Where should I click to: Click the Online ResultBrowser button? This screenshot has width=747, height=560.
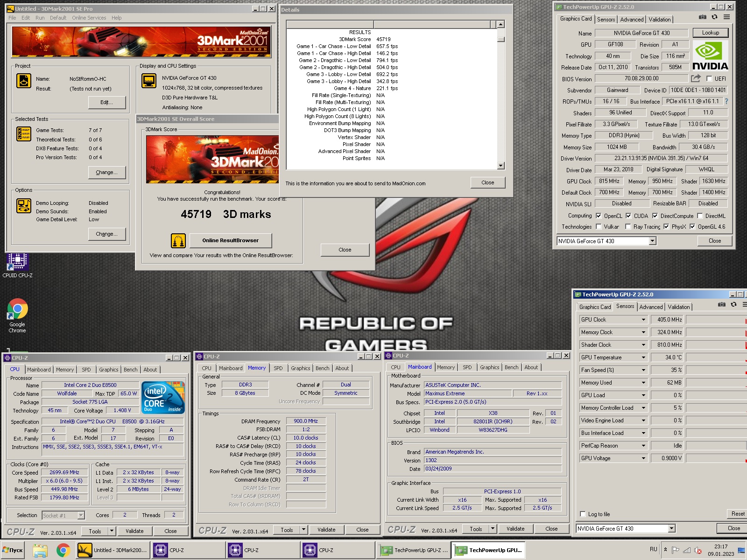pyautogui.click(x=230, y=240)
